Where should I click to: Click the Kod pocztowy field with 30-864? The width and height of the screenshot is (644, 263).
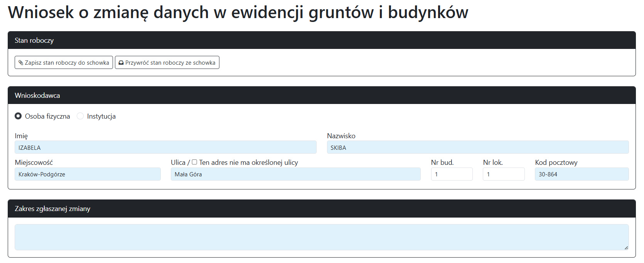pyautogui.click(x=582, y=174)
